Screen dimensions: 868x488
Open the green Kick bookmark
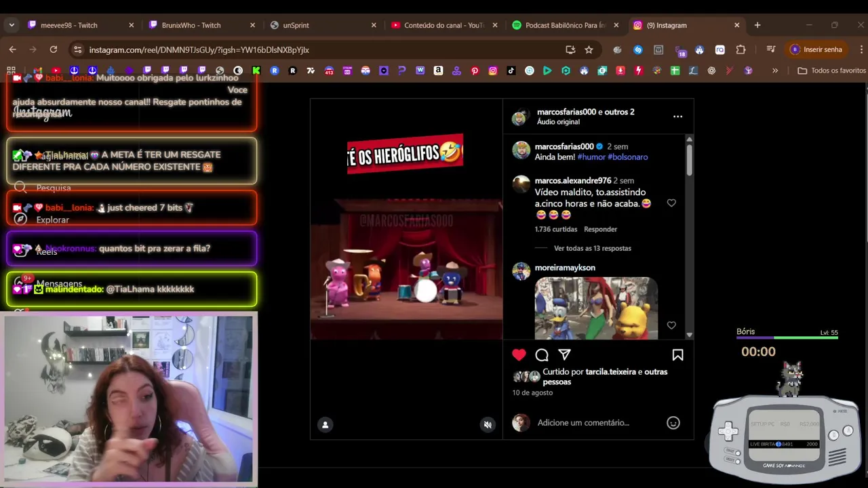[256, 70]
